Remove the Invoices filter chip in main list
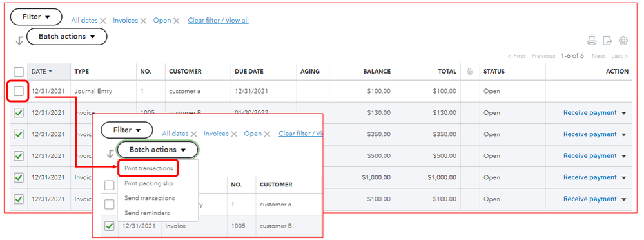 point(143,21)
